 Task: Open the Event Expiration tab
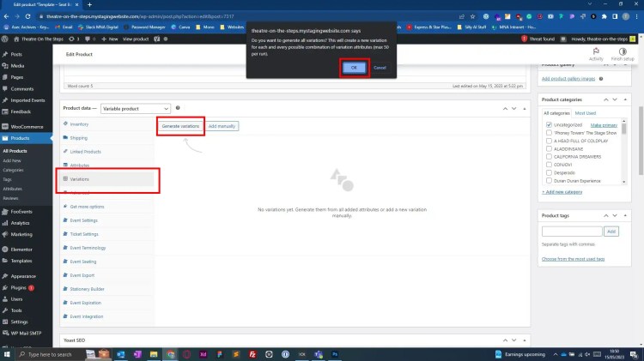coord(85,303)
